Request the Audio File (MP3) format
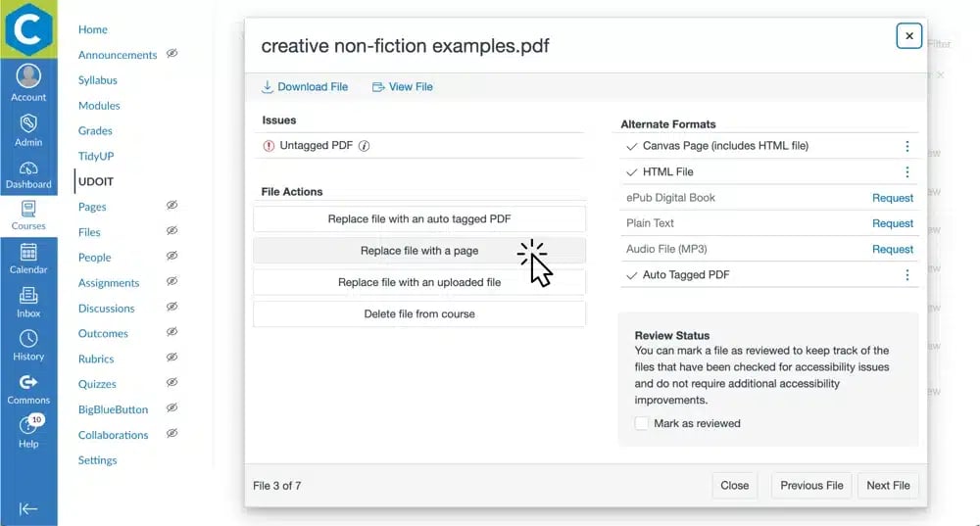The width and height of the screenshot is (980, 526). (x=893, y=249)
